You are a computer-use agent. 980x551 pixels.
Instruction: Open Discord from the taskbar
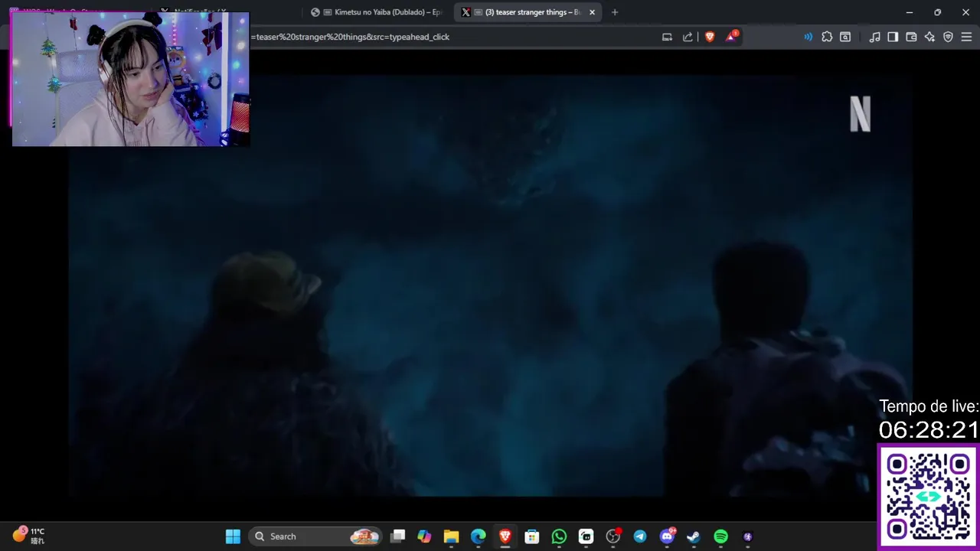coord(667,536)
